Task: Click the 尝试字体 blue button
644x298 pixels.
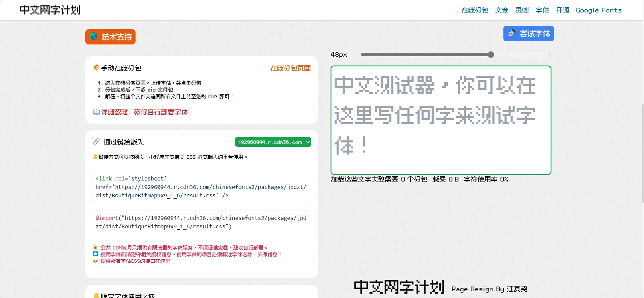Action: click(x=528, y=33)
